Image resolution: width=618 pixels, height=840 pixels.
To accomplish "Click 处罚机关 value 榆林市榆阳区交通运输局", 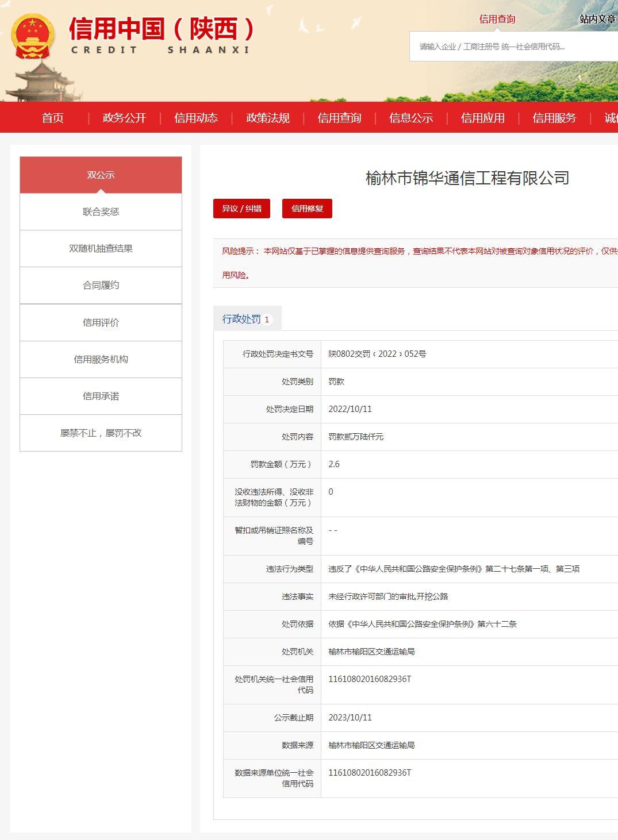I will [371, 652].
